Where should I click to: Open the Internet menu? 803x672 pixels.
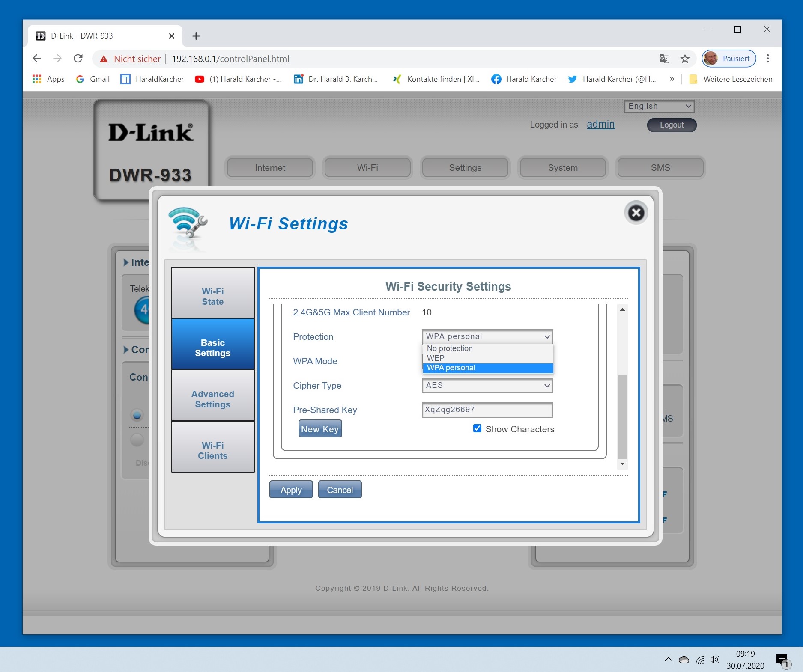[270, 168]
